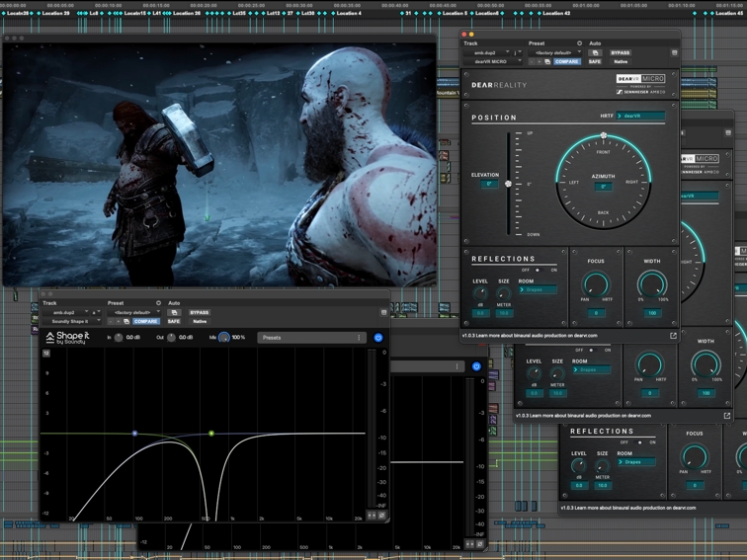Click the 12 dB range badge in Shape It
This screenshot has width=747, height=560.
coord(46,354)
